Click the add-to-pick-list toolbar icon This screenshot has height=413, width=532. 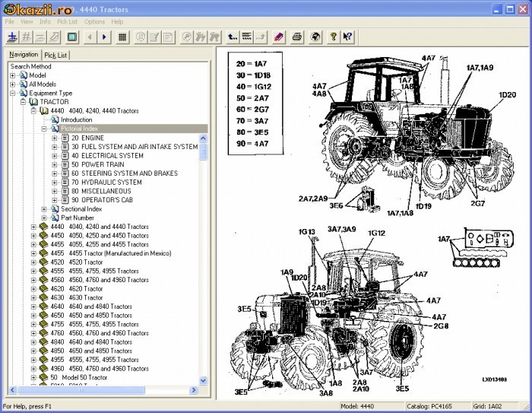[13, 37]
